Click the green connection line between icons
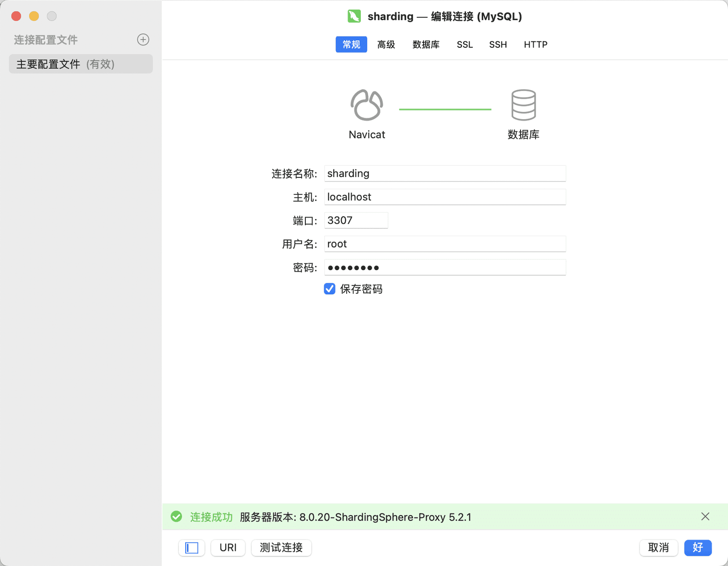Viewport: 728px width, 566px height. [x=445, y=109]
